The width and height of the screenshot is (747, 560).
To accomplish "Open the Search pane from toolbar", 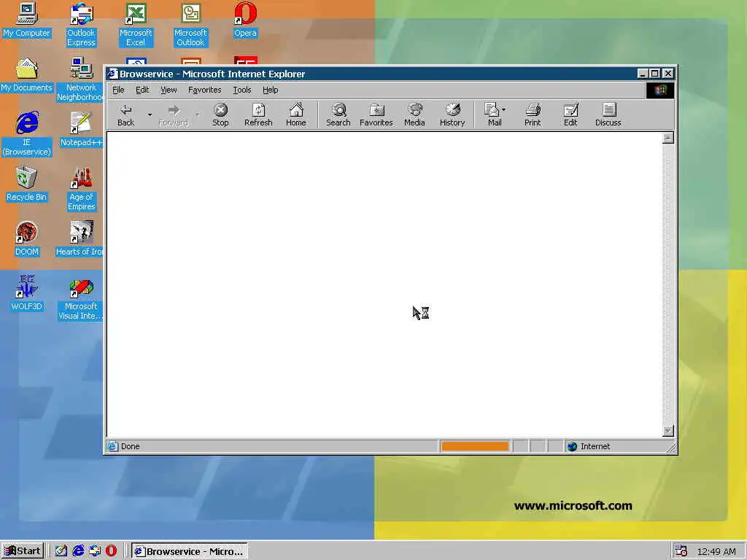I will 338,115.
